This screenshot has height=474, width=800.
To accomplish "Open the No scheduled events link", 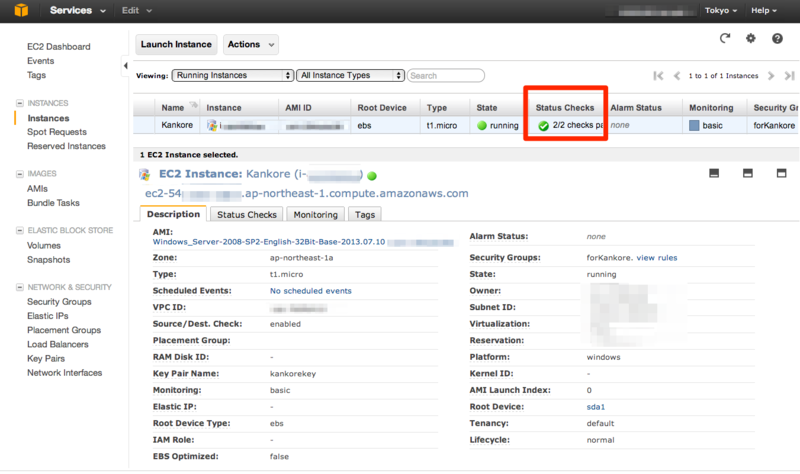I will pyautogui.click(x=310, y=291).
